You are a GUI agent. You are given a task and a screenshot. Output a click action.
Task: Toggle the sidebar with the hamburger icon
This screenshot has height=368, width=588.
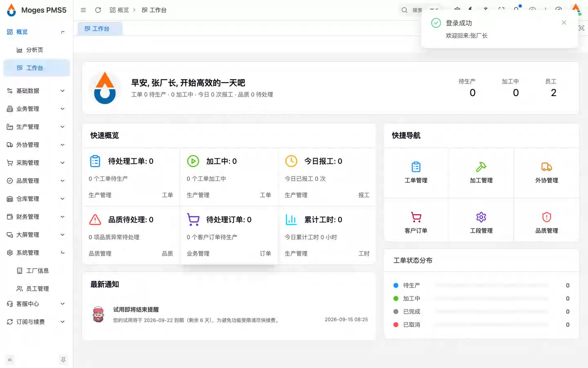(x=83, y=10)
